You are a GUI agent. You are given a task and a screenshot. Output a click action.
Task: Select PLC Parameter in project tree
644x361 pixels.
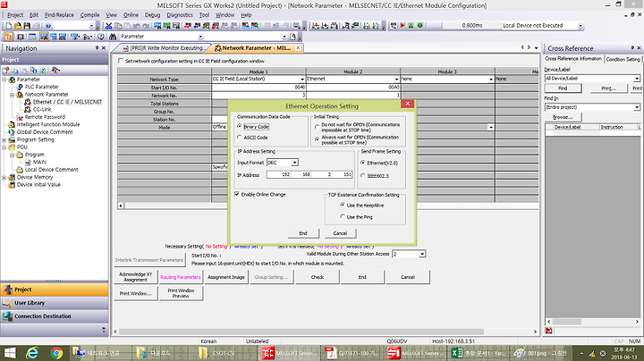pyautogui.click(x=41, y=87)
